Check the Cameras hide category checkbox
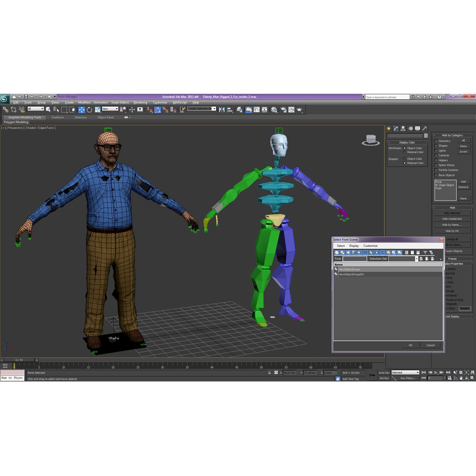Viewport: 476px width, 476px height. pos(436,156)
